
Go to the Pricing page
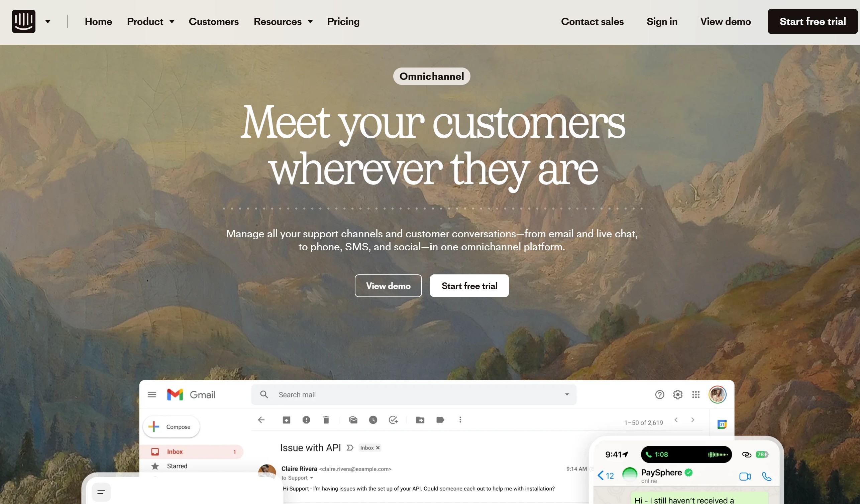[x=343, y=21]
